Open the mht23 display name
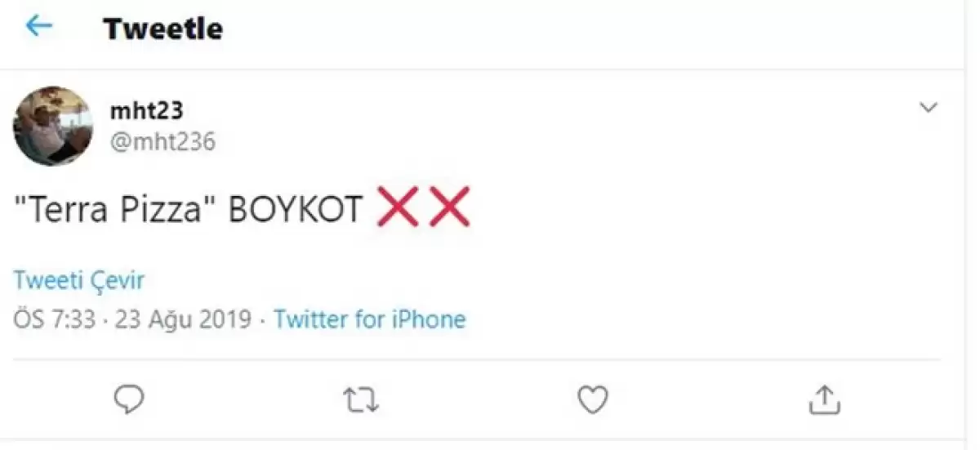Screen dimensions: 980x450 146,111
